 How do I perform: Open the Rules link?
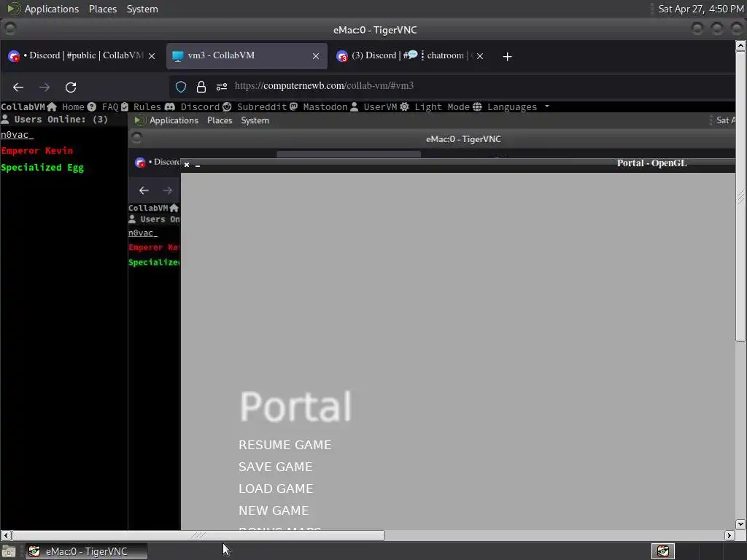[x=141, y=106]
